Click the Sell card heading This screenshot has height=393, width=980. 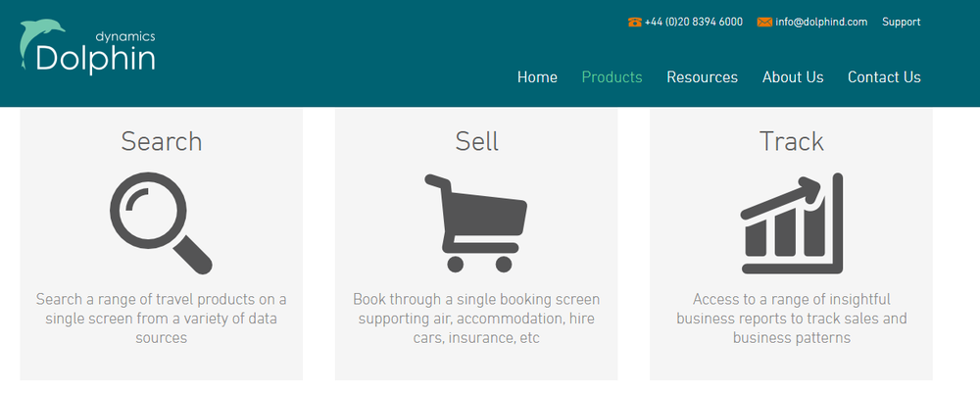[x=476, y=141]
